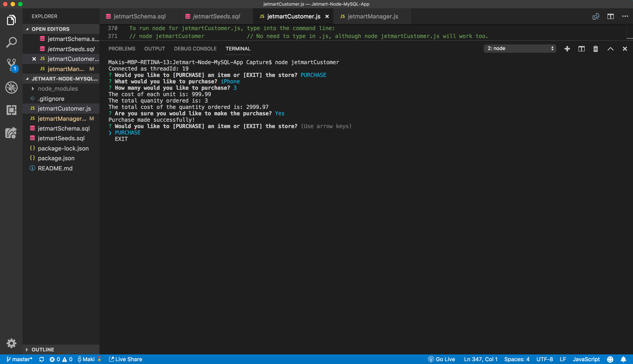
Task: Click the sync changes icon in status bar
Action: click(42, 359)
